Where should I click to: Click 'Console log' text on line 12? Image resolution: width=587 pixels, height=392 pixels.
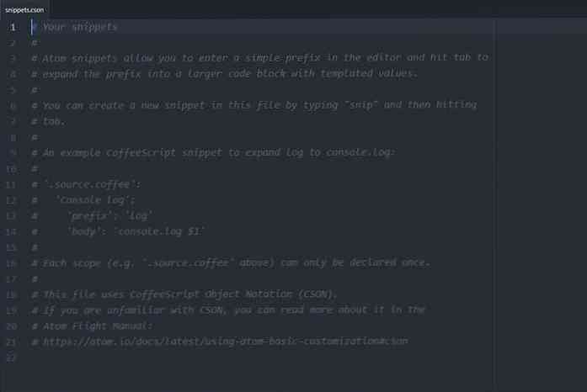pos(93,200)
